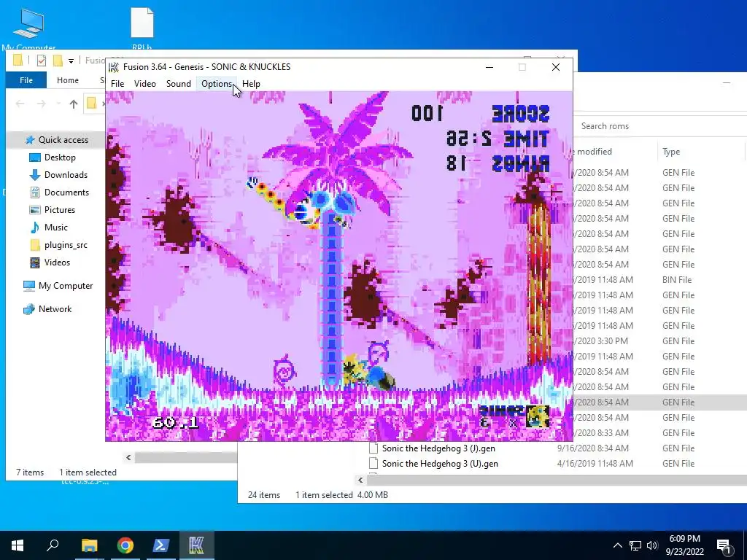747x560 pixels.
Task: Open the Windows Start menu
Action: 18,545
